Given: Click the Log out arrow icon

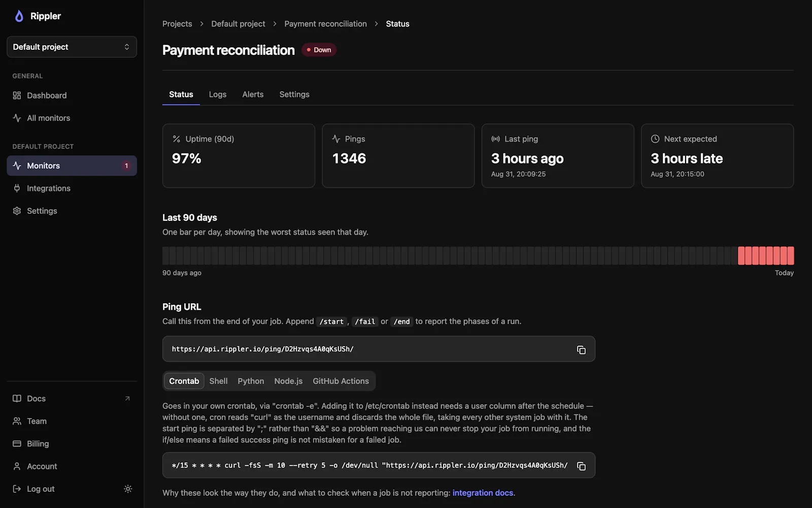Looking at the screenshot, I should (17, 489).
